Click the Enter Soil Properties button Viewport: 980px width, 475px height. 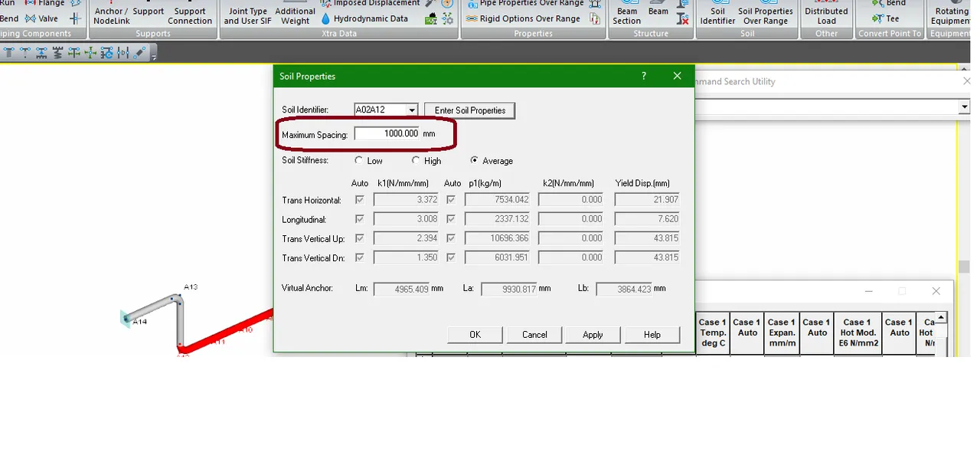[470, 110]
